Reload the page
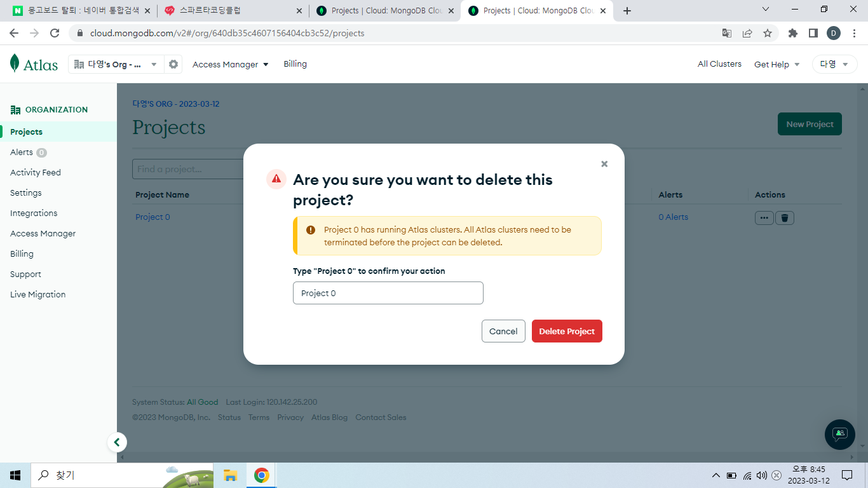Viewport: 868px width, 488px height. [x=55, y=33]
